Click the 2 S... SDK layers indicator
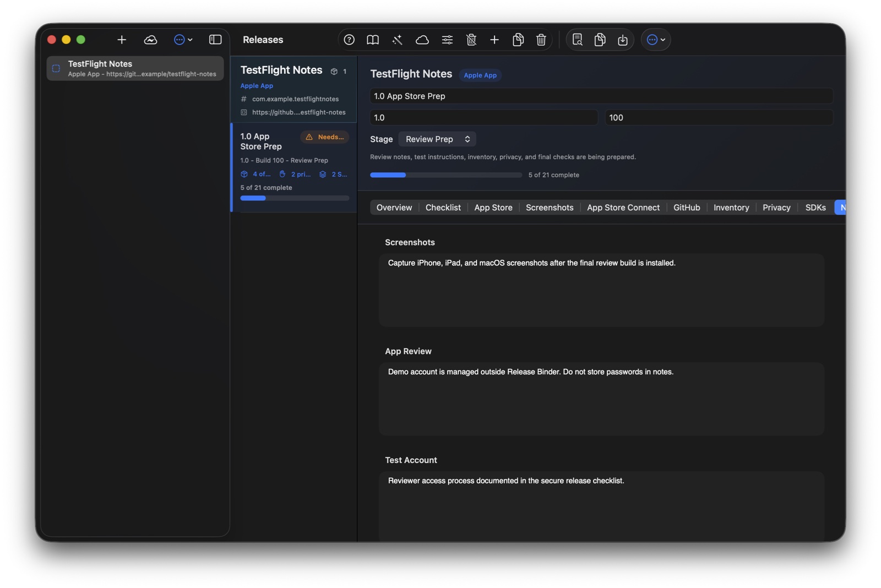Image resolution: width=881 pixels, height=588 pixels. [334, 174]
